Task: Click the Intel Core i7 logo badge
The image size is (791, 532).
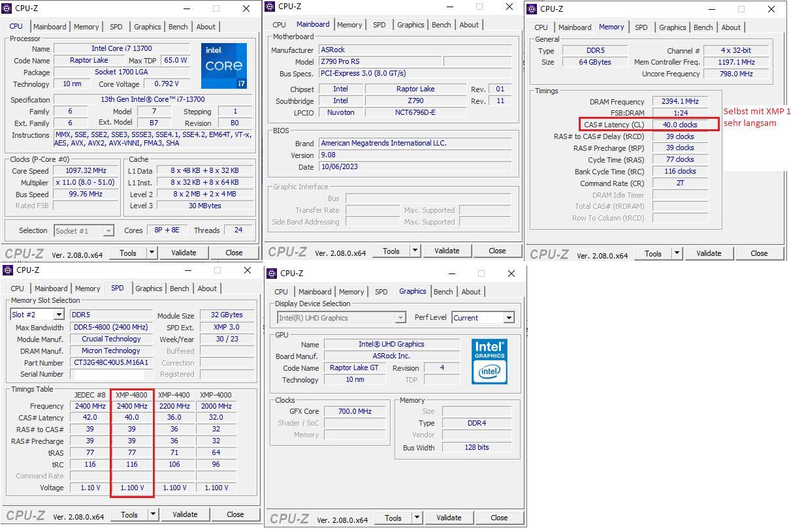Action: 224,66
